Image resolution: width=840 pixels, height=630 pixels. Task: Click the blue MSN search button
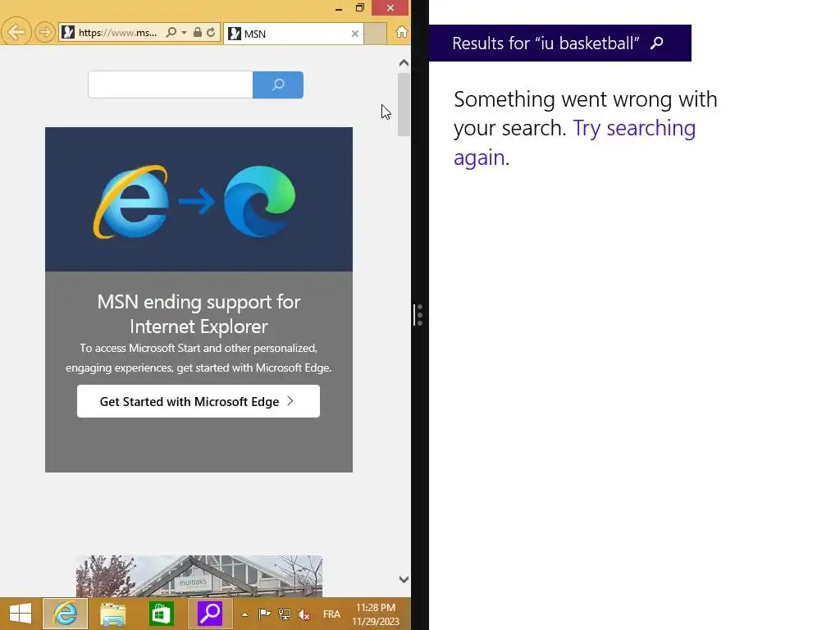pyautogui.click(x=278, y=84)
